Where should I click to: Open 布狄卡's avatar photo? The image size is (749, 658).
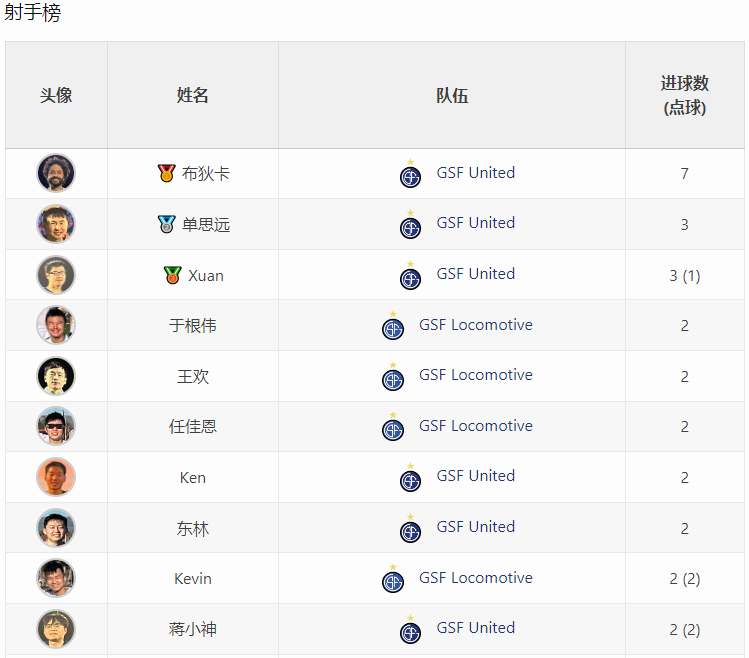click(56, 173)
